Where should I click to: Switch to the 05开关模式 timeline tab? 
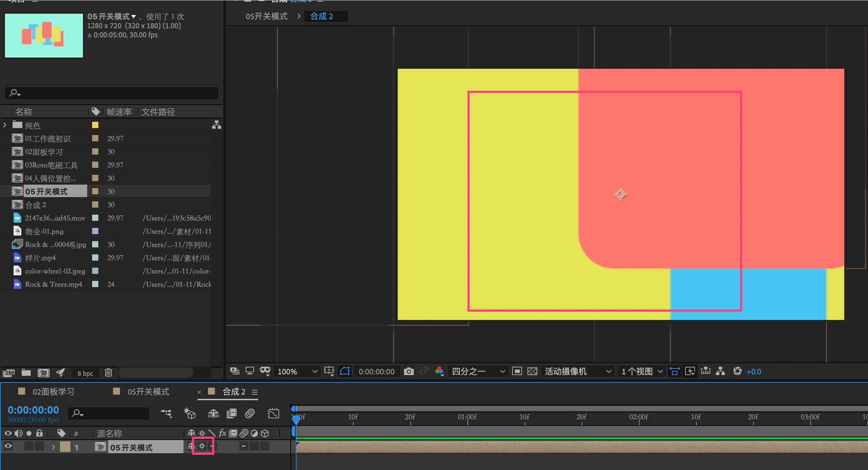[148, 392]
